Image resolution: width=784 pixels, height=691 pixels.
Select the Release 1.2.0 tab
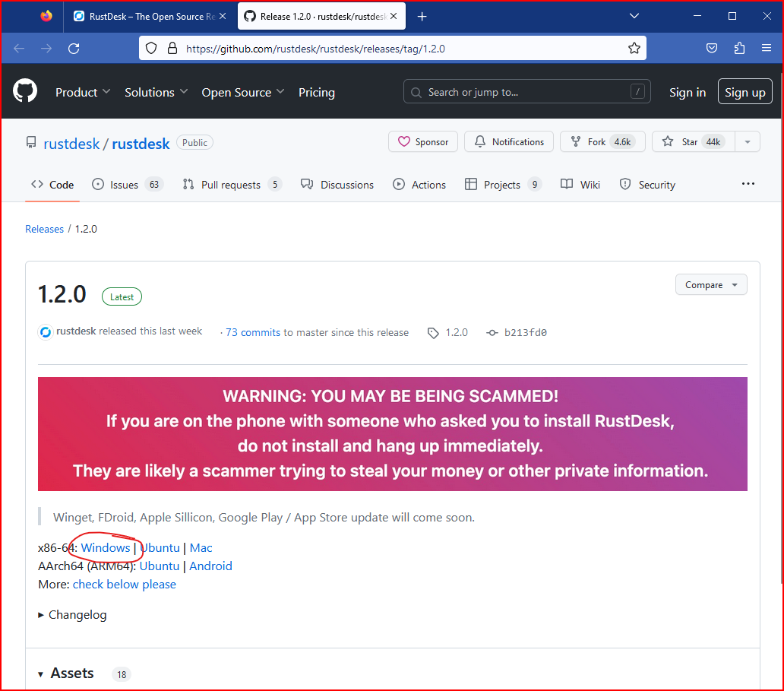321,17
